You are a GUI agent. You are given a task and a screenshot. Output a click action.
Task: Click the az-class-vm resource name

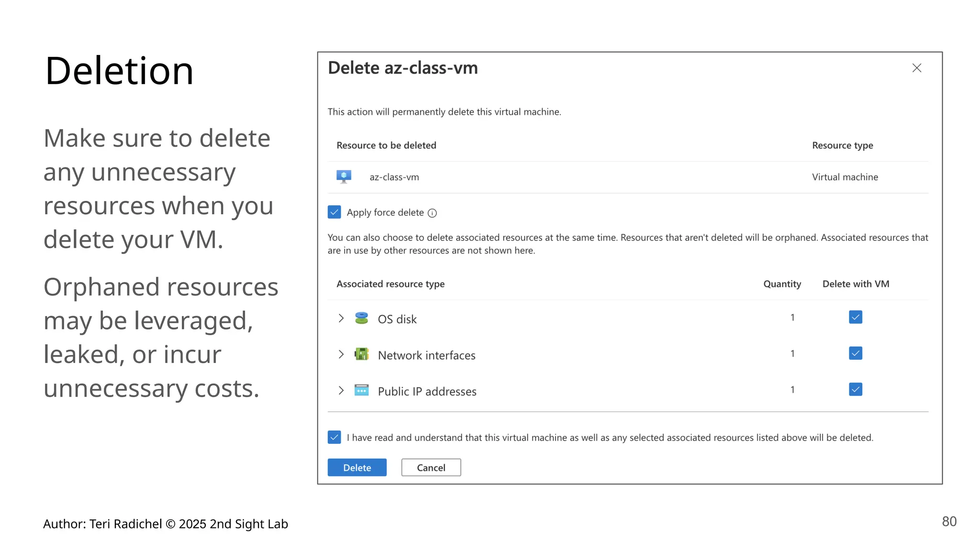394,177
